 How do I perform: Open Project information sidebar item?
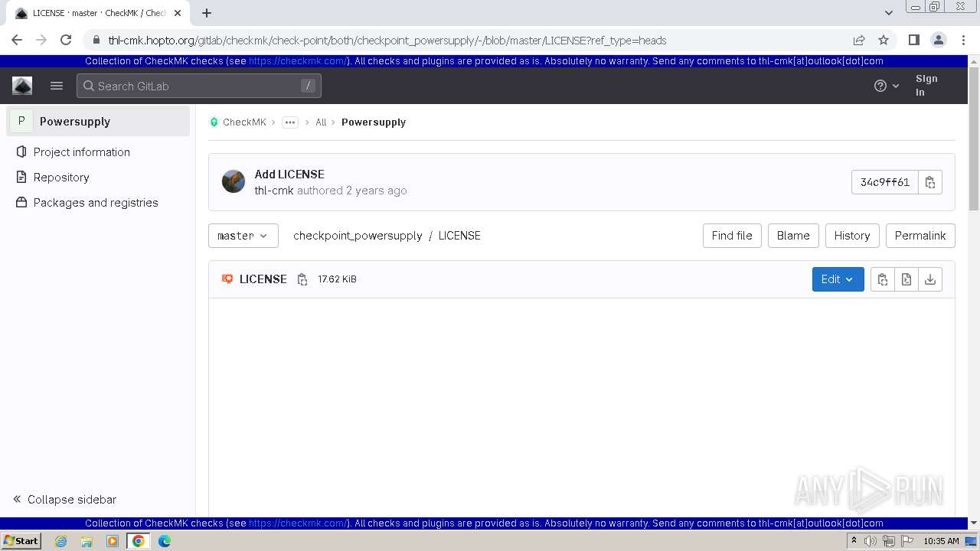pos(98,152)
